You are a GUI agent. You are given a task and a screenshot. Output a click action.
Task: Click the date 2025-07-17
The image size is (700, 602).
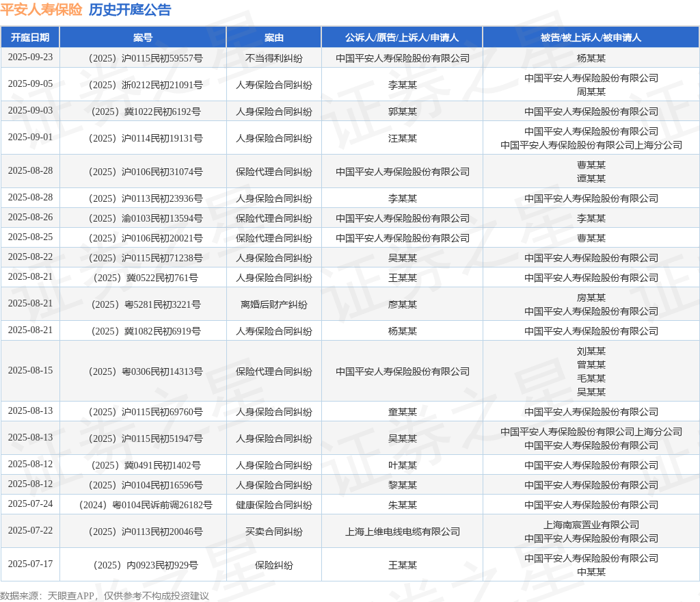(x=30, y=564)
